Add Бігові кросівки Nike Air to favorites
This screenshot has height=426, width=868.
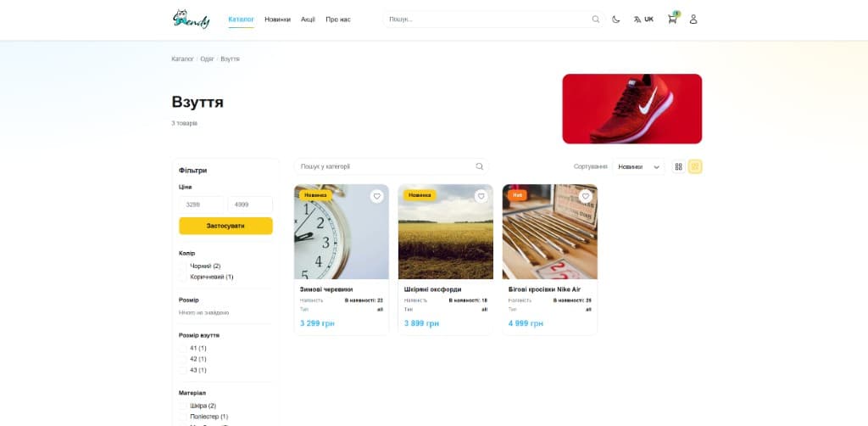tap(585, 196)
